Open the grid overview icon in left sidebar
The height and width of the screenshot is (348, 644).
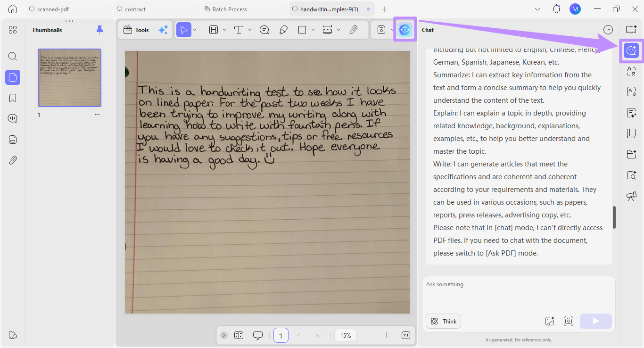(x=13, y=30)
